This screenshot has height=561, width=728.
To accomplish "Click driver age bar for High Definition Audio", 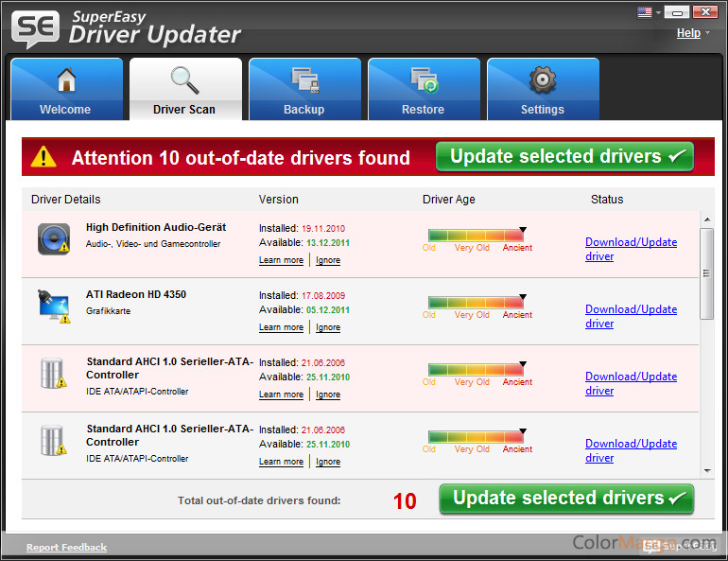I will (x=476, y=236).
